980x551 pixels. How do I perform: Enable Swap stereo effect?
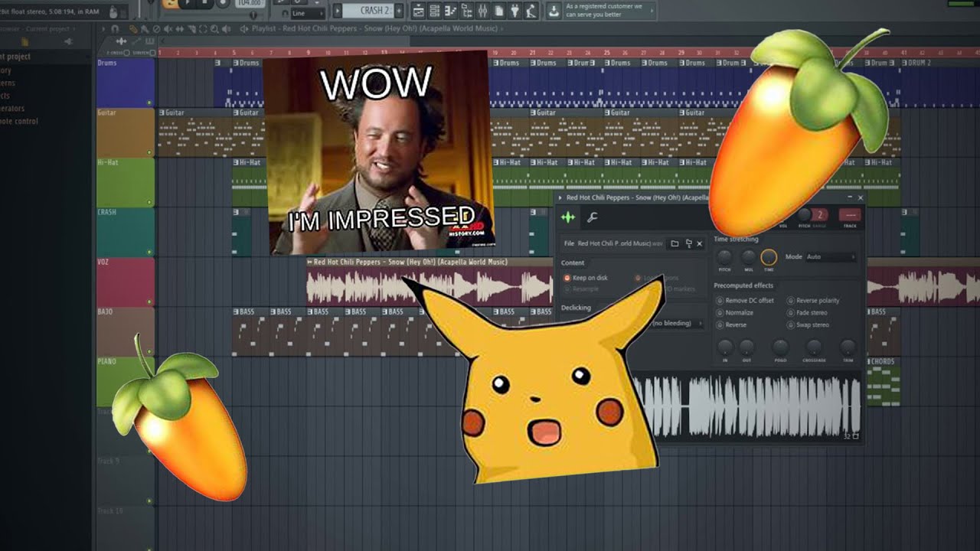click(808, 325)
